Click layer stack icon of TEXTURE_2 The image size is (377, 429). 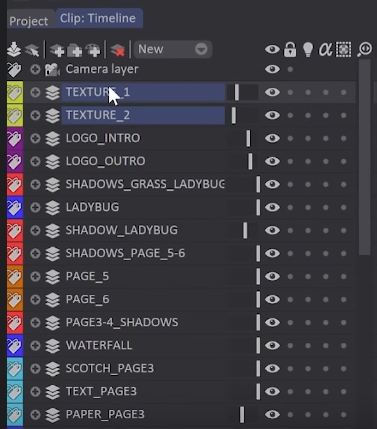click(52, 115)
